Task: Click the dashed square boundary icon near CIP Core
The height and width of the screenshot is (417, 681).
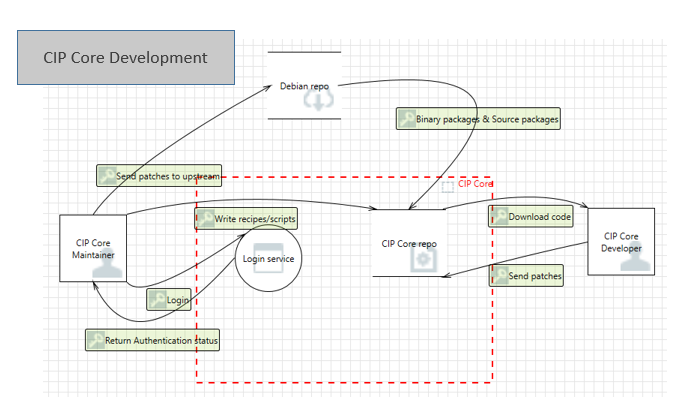Action: [448, 187]
